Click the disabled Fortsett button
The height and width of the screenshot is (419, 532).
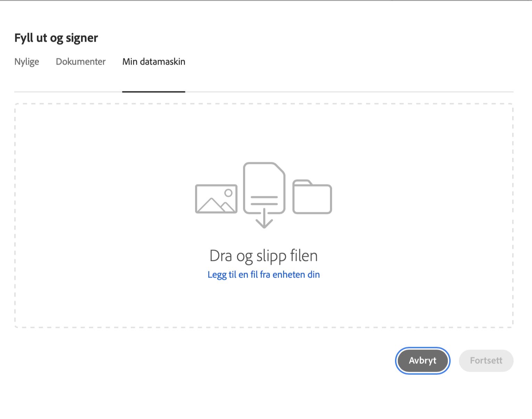click(x=486, y=361)
